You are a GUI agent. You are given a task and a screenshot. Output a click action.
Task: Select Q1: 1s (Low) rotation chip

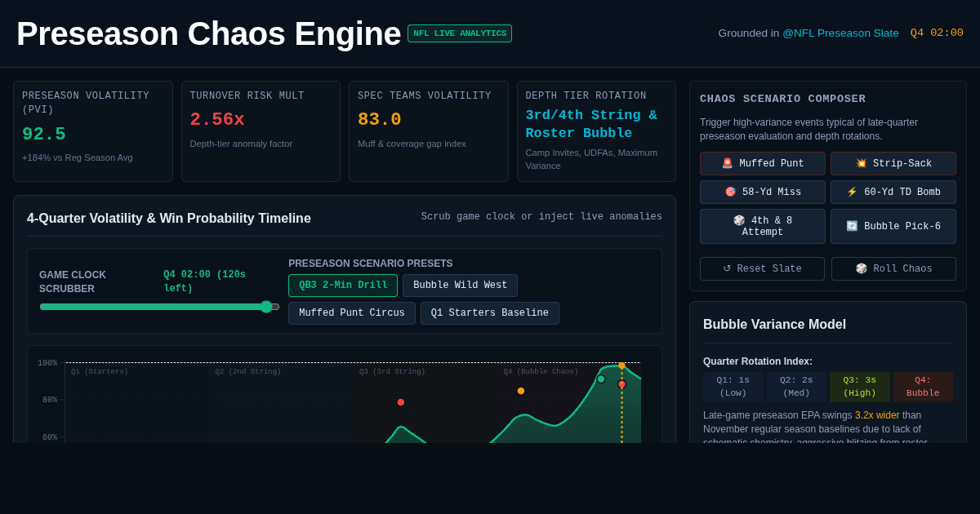pos(733,387)
